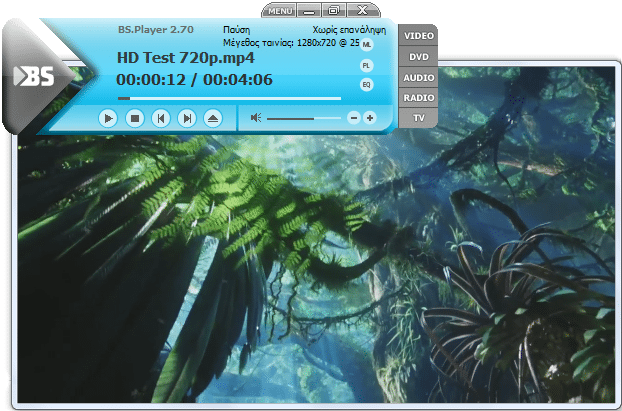Viewport: 622px width, 411px height.
Task: Switch to the DVD tab
Action: [419, 57]
